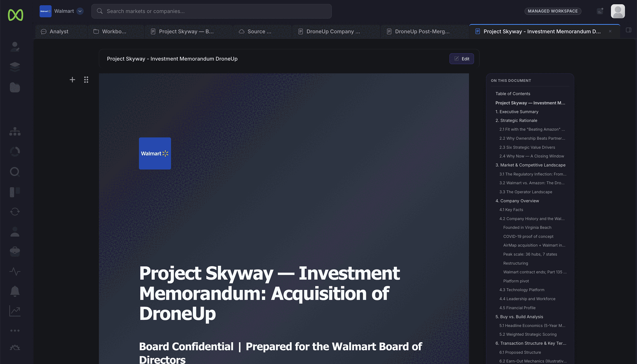The height and width of the screenshot is (364, 637).
Task: Open the folder sidebar icon
Action: [15, 87]
